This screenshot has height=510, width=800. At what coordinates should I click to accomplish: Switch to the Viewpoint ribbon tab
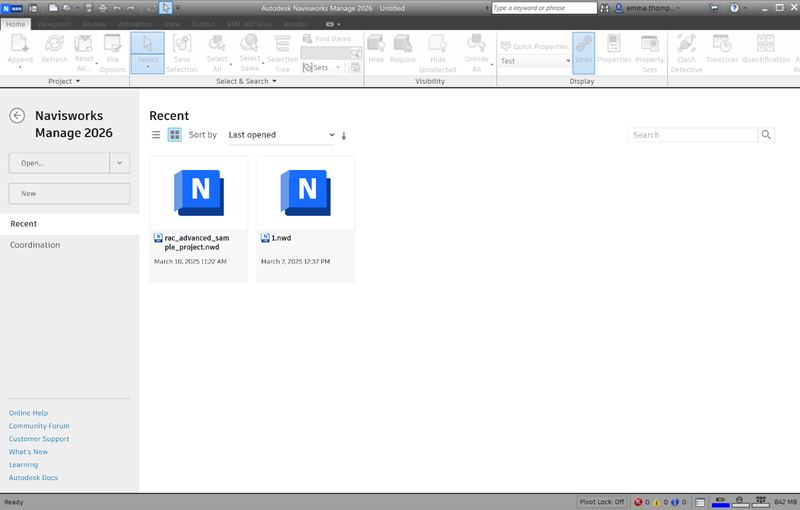pos(54,24)
